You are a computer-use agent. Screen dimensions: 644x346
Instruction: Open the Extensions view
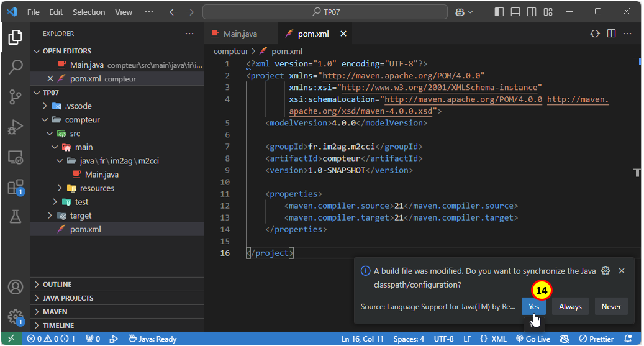[x=16, y=187]
